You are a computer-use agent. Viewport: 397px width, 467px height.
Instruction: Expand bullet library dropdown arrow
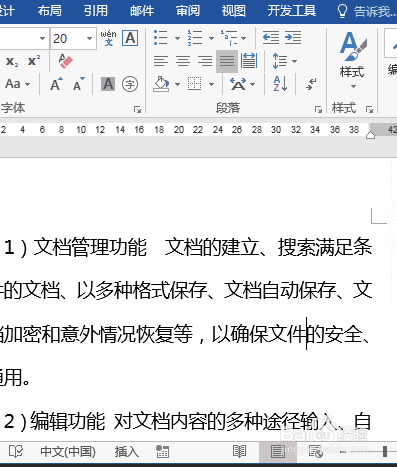tap(177, 38)
